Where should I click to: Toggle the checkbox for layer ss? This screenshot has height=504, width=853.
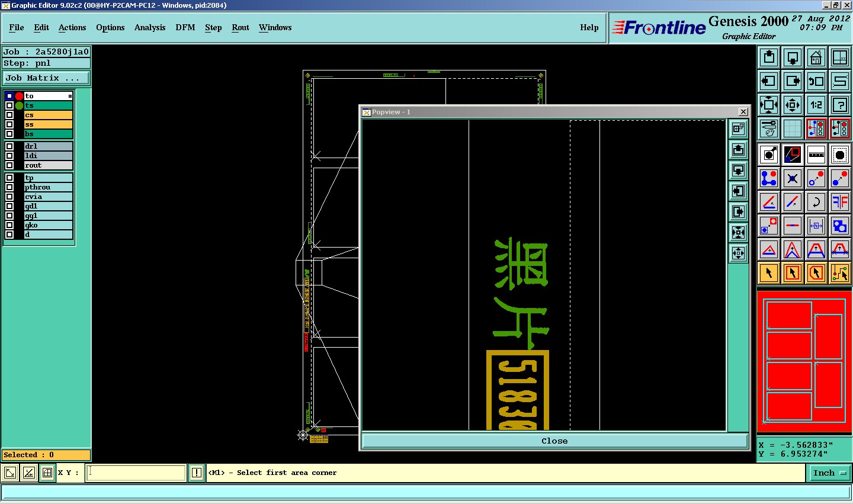[x=9, y=124]
